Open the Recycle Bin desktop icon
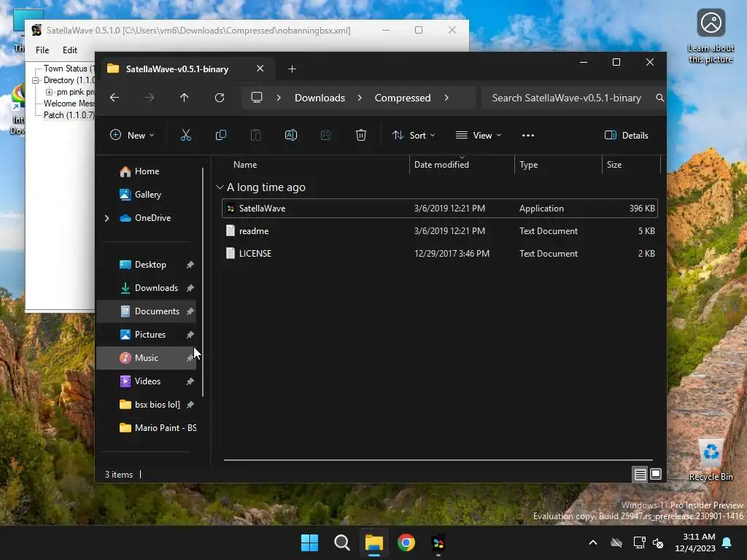The width and height of the screenshot is (747, 560). pos(711,460)
